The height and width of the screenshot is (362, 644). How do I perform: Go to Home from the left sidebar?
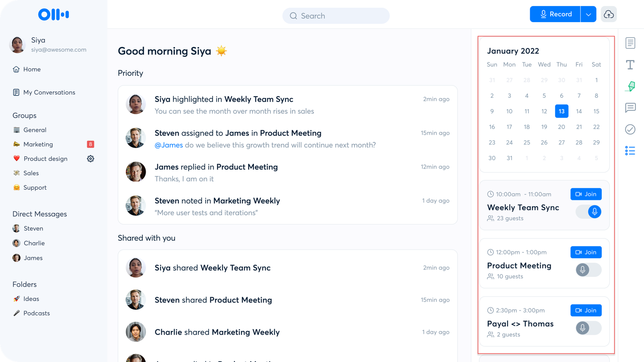pyautogui.click(x=31, y=69)
